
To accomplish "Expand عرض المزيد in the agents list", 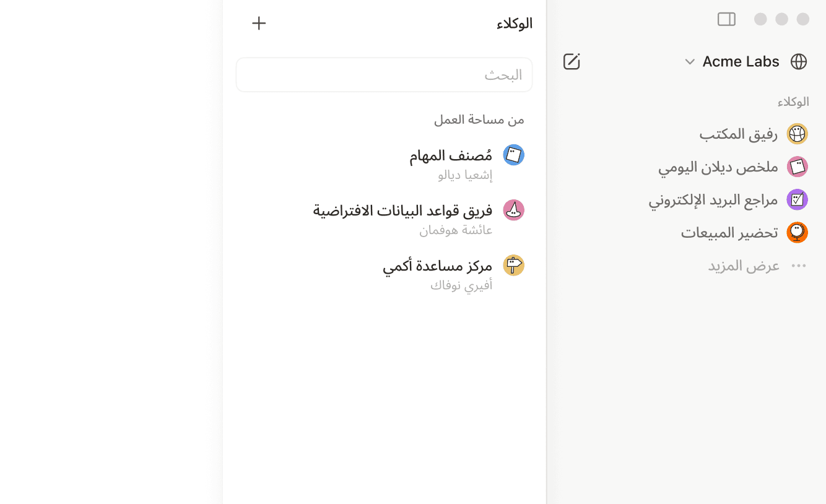I will click(x=744, y=265).
